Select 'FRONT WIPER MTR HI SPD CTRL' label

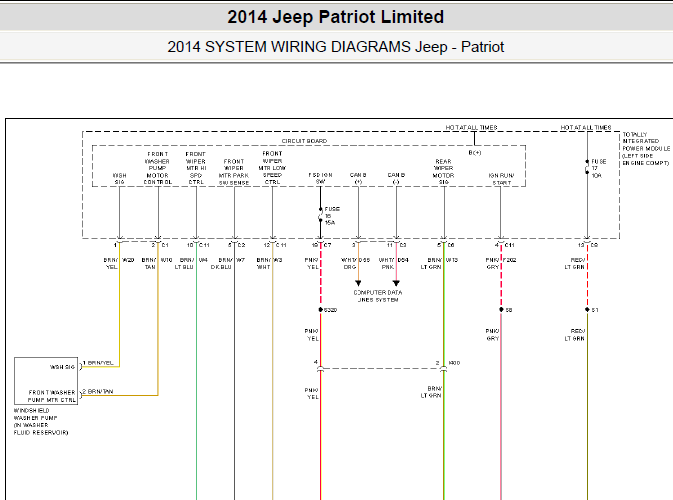tap(196, 168)
